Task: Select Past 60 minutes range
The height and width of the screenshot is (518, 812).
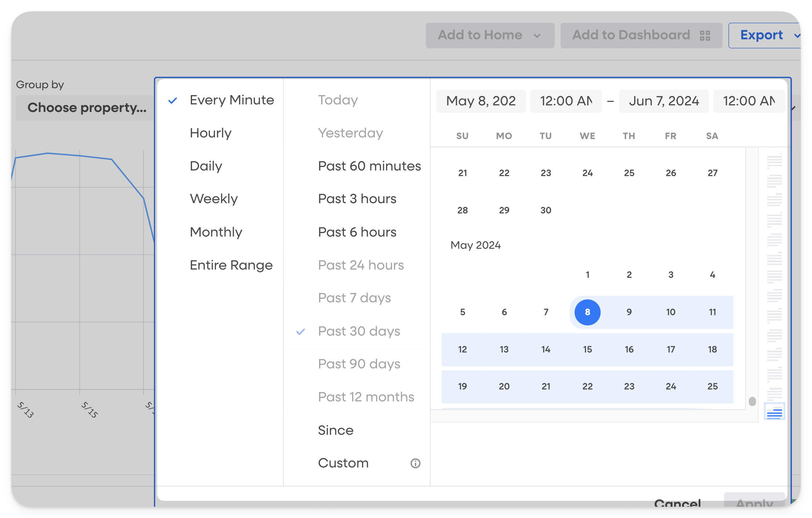Action: click(369, 166)
